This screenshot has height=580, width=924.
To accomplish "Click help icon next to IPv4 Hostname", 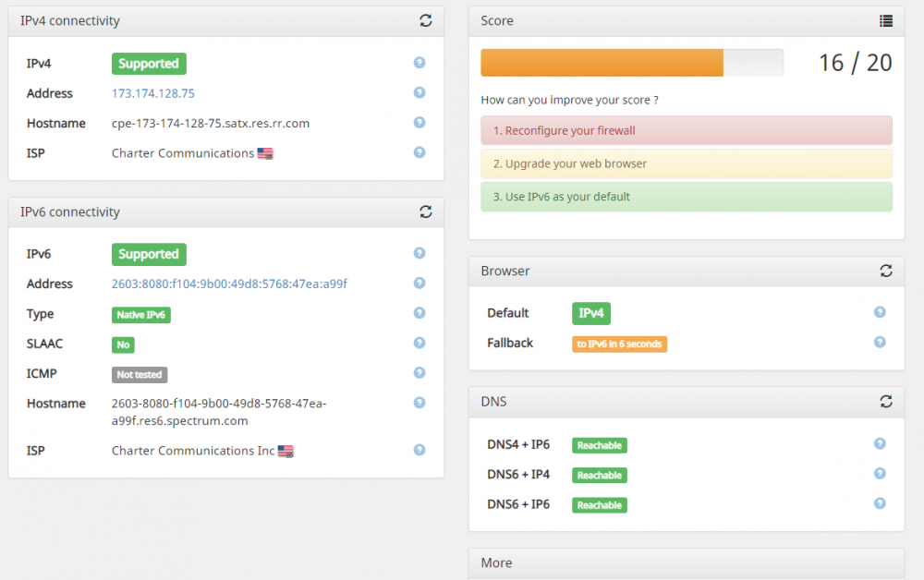I will [419, 123].
